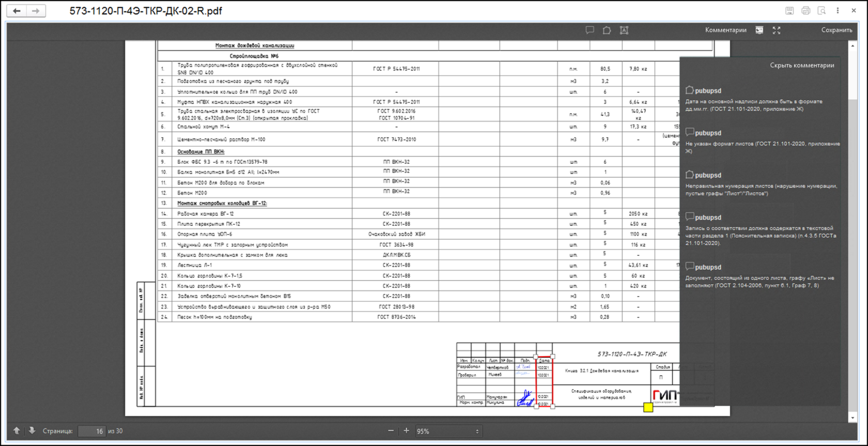Select the polygon annotation tool
868x446 pixels.
click(x=607, y=30)
